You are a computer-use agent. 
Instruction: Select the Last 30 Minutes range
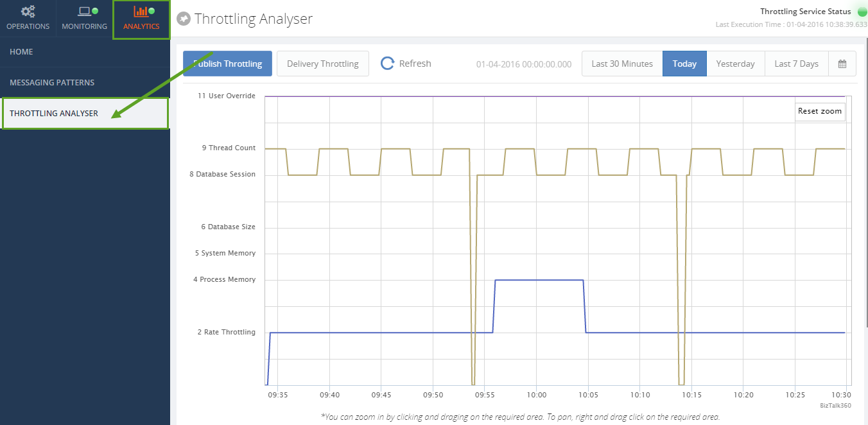click(x=621, y=63)
